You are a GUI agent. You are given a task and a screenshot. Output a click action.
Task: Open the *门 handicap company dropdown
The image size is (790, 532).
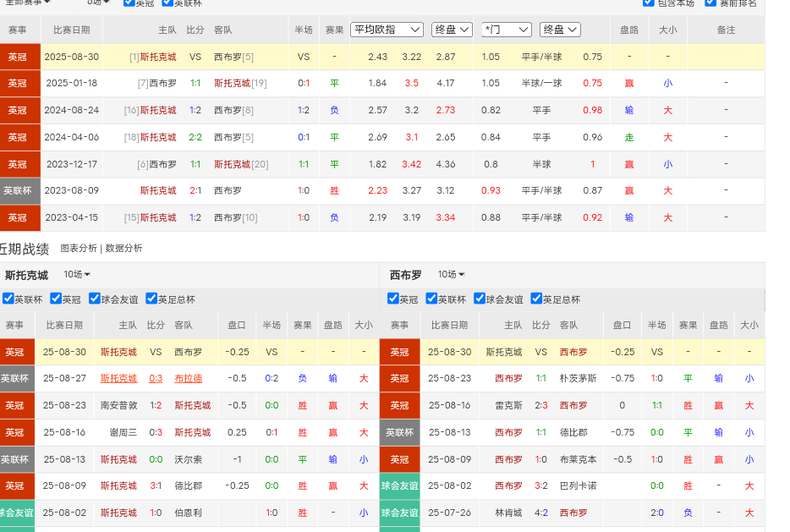507,30
